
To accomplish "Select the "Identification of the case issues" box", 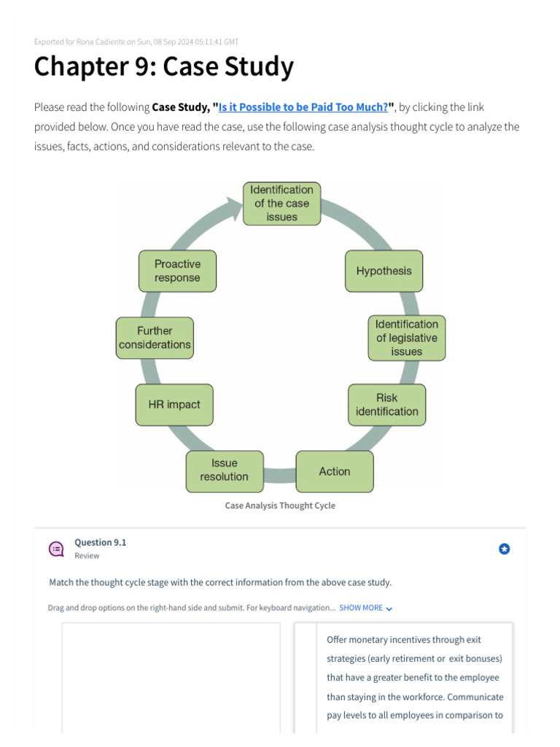I will 281,203.
